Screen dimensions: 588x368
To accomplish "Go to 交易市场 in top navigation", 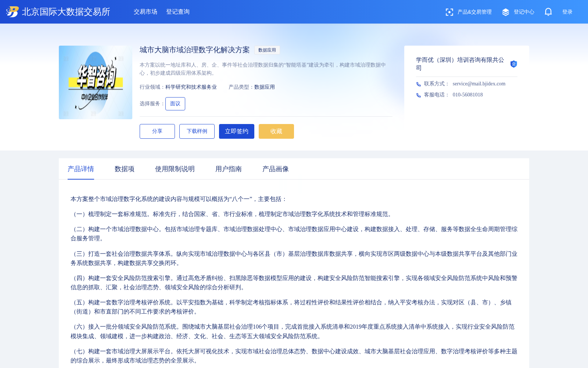I will (x=146, y=12).
